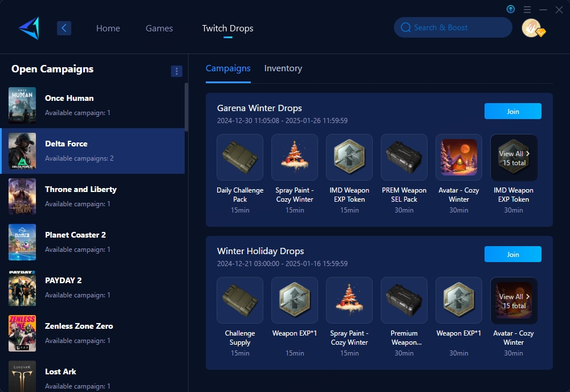Click Garena Spray Paint - Cozy Winter tree icon

point(295,157)
